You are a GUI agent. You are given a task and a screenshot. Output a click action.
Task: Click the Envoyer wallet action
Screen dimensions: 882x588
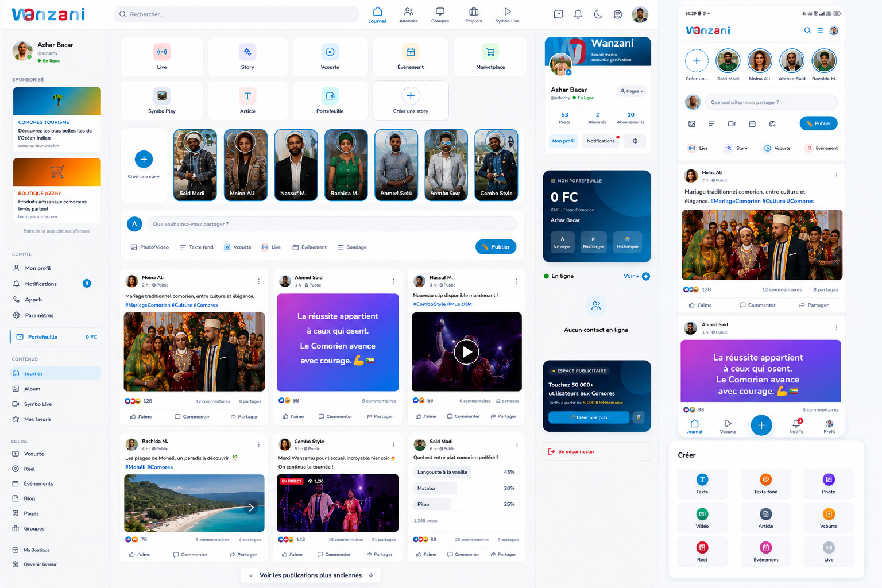[562, 242]
